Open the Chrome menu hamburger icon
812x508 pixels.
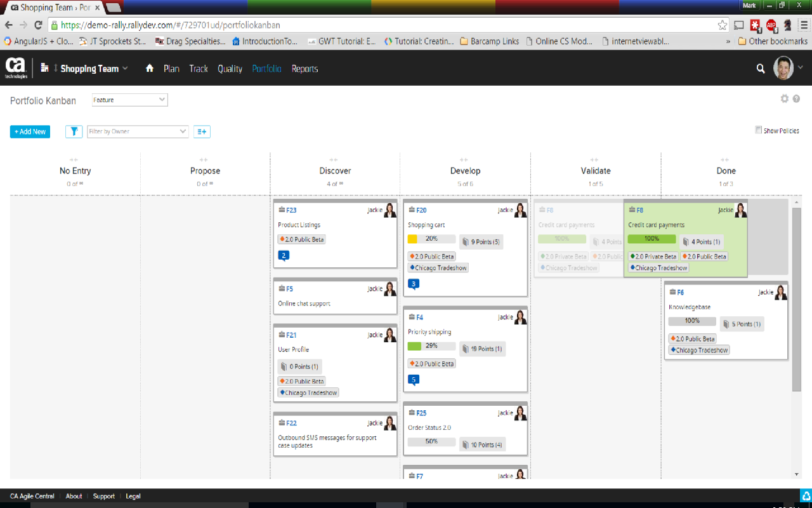804,25
